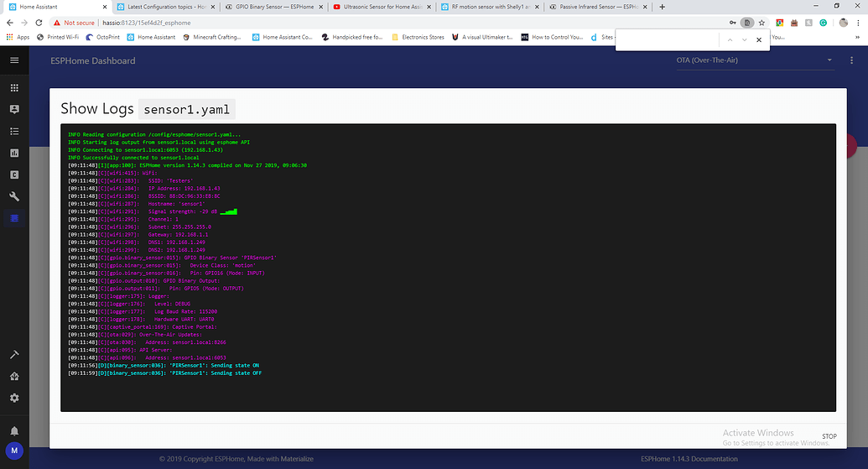Go to next find result arrow
Screen dimensions: 868x469
click(744, 40)
